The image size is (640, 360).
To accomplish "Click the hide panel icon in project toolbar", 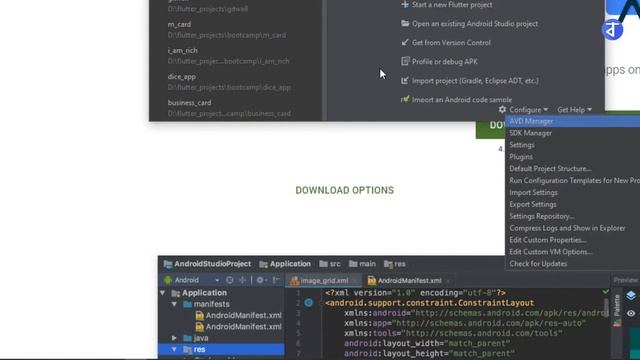I will point(276,280).
